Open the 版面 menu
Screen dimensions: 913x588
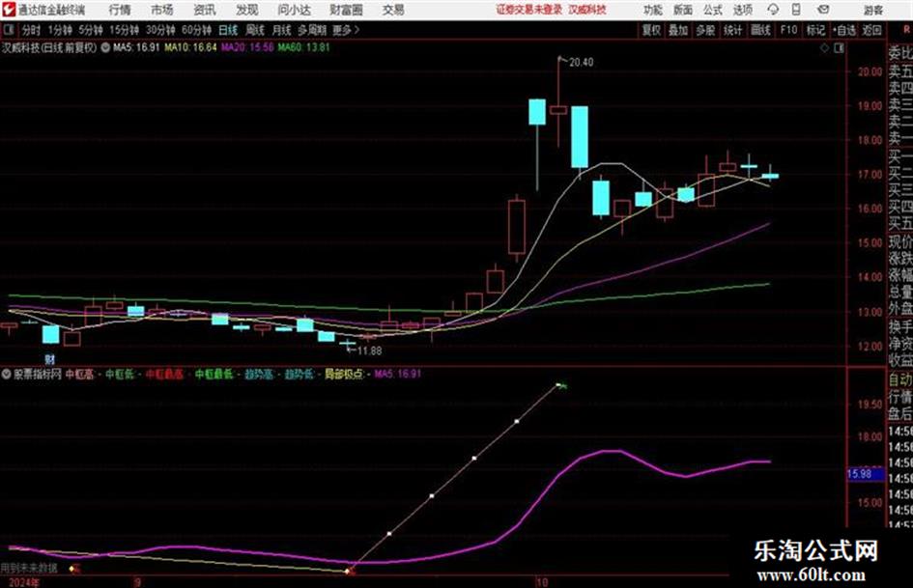[683, 10]
